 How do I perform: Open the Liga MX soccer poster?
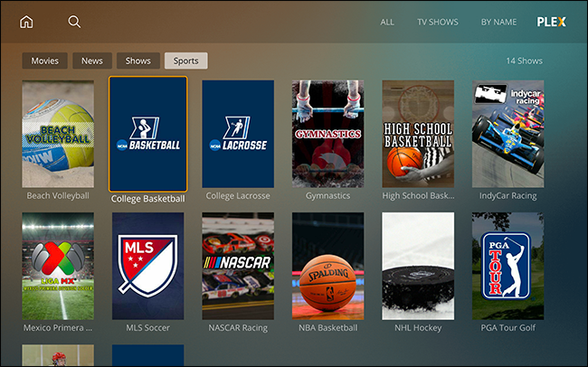[x=58, y=266]
